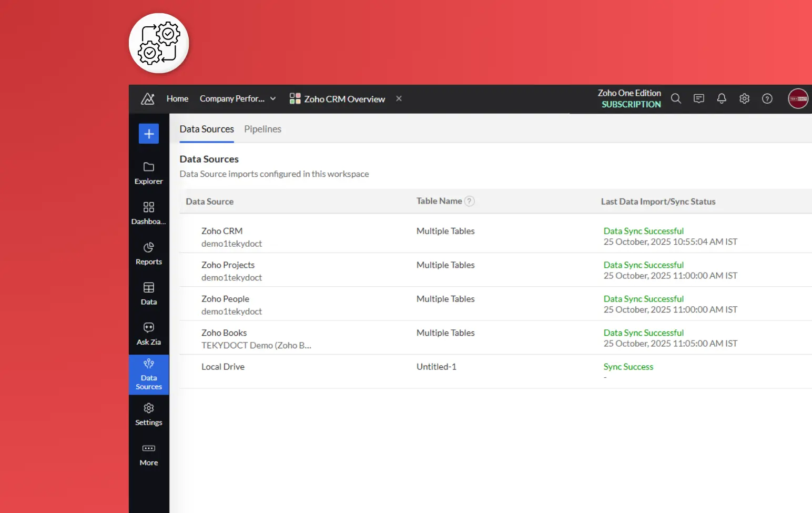This screenshot has height=513, width=812.
Task: Open the Data section in sidebar
Action: 149,294
